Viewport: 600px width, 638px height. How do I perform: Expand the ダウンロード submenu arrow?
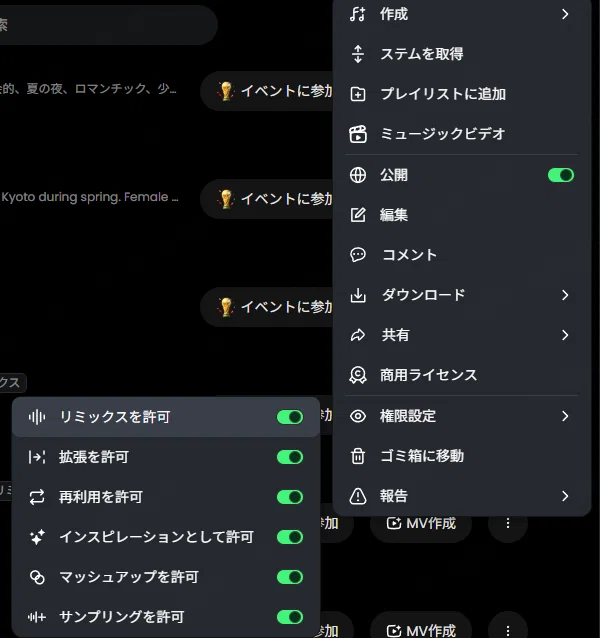point(565,295)
